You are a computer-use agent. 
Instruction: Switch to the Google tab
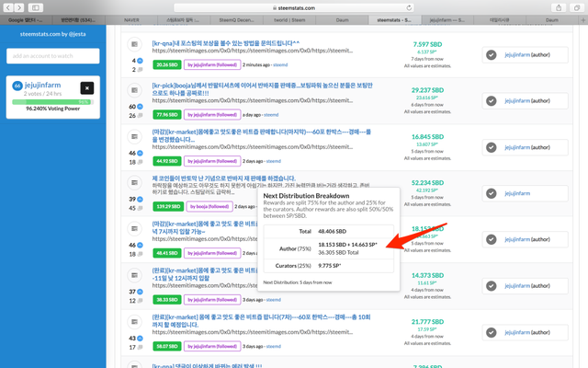[x=26, y=20]
